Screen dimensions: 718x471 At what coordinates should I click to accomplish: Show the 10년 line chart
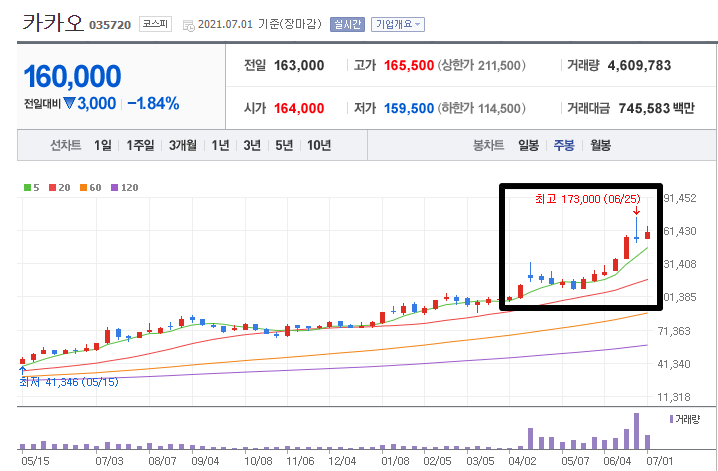click(319, 146)
